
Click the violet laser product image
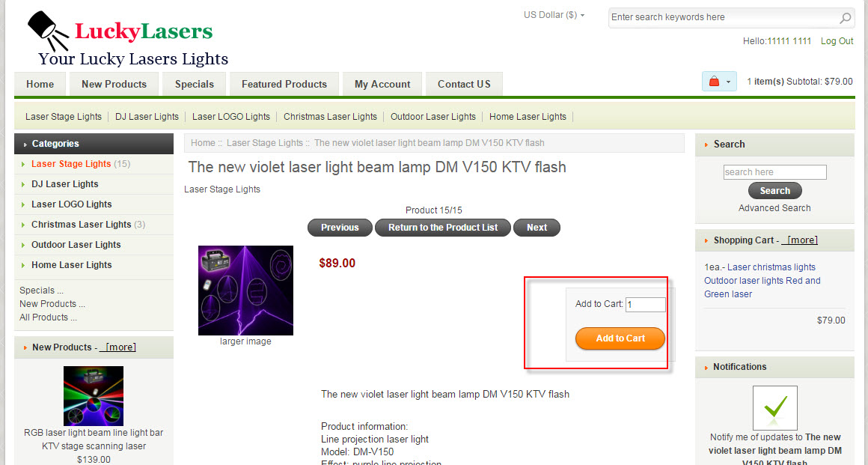point(245,291)
